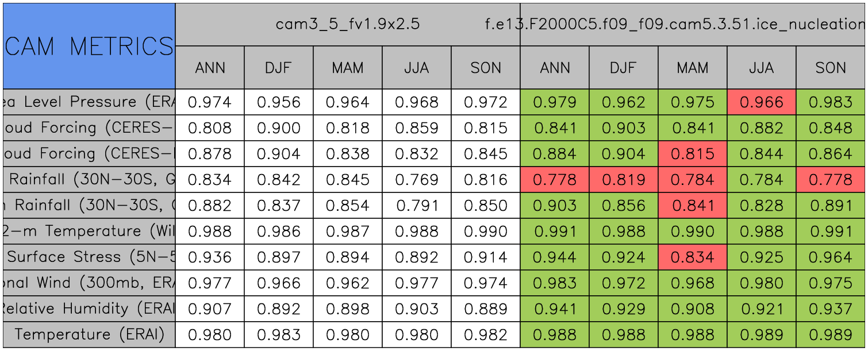Select the 2-m Temperature row label
Viewport: 868px width, 351px height.
89,232
